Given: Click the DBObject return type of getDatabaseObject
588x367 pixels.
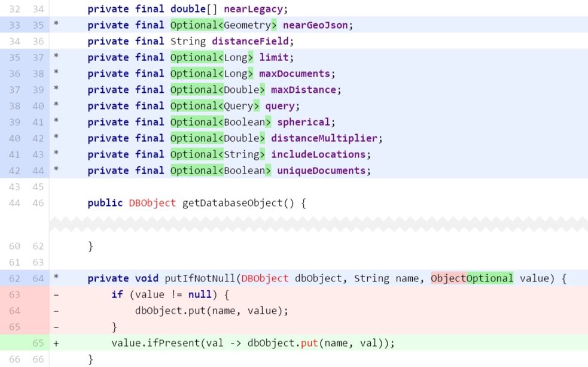Looking at the screenshot, I should (153, 203).
